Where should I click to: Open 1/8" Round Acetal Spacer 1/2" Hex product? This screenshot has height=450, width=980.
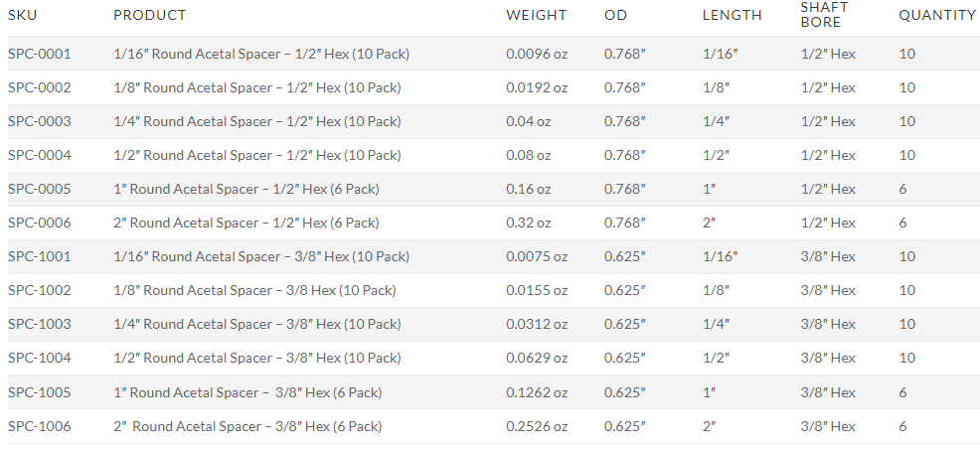point(257,87)
